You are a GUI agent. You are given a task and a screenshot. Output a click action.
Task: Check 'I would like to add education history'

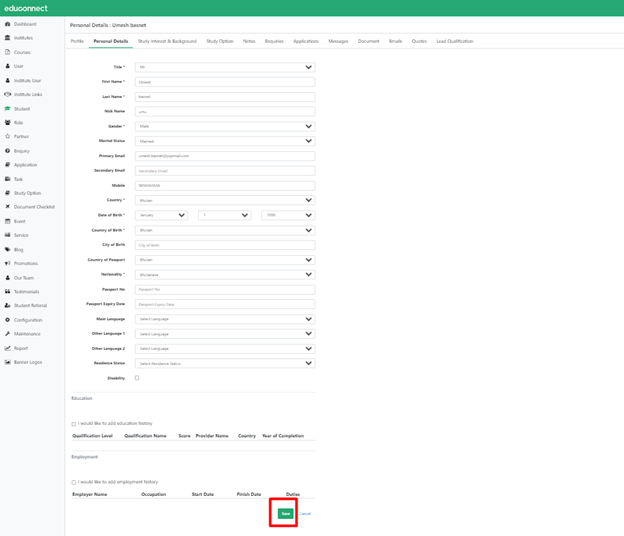pos(74,424)
